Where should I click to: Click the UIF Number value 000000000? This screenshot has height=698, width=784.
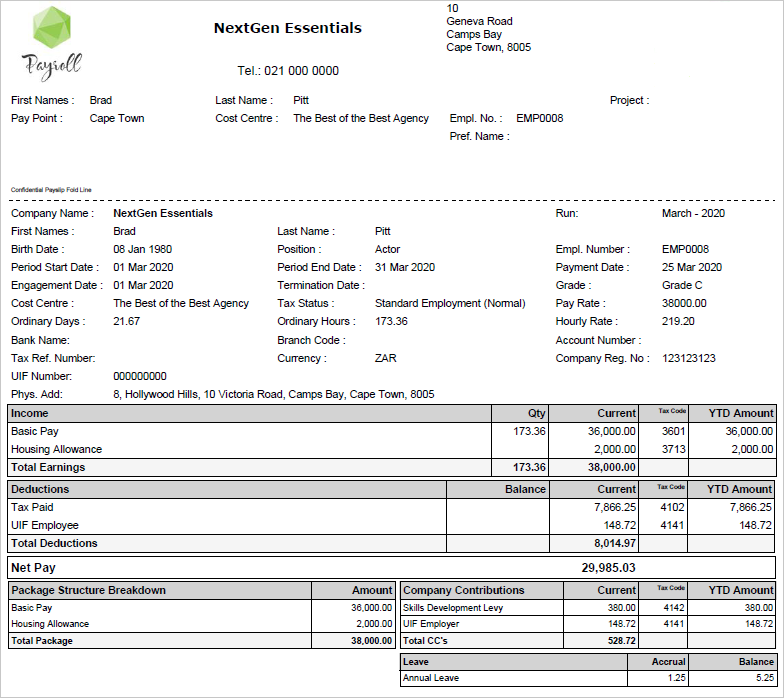pos(140,376)
